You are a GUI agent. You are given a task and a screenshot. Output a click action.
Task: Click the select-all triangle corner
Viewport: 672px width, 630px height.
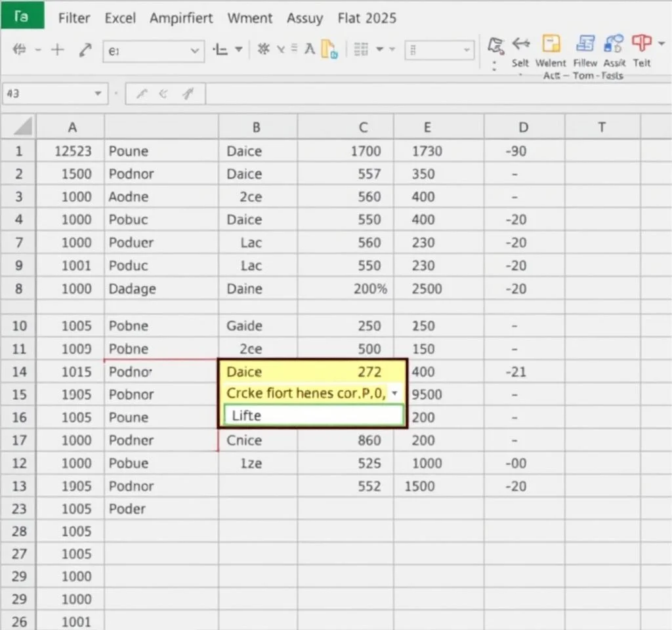pos(24,127)
